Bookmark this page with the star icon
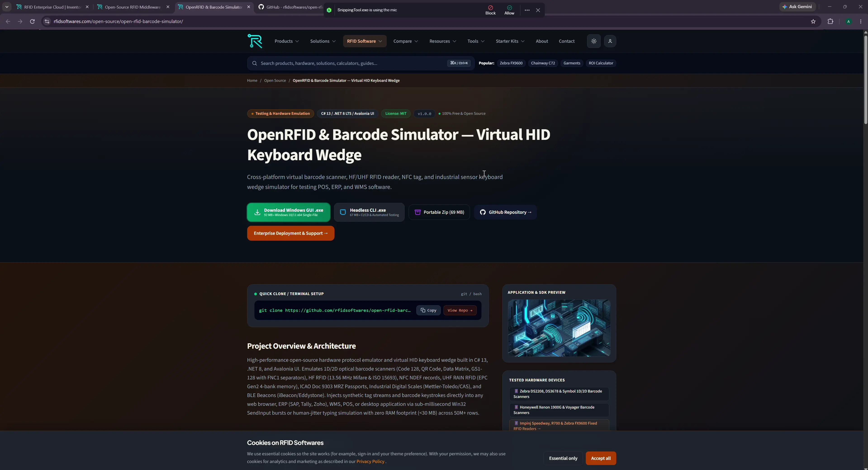This screenshot has width=868, height=470. click(x=813, y=21)
